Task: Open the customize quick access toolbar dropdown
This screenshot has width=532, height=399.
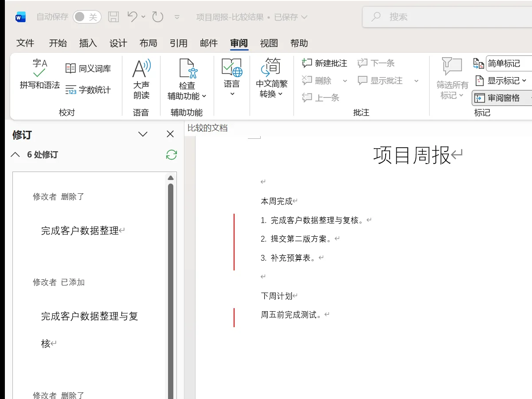Action: [x=177, y=17]
